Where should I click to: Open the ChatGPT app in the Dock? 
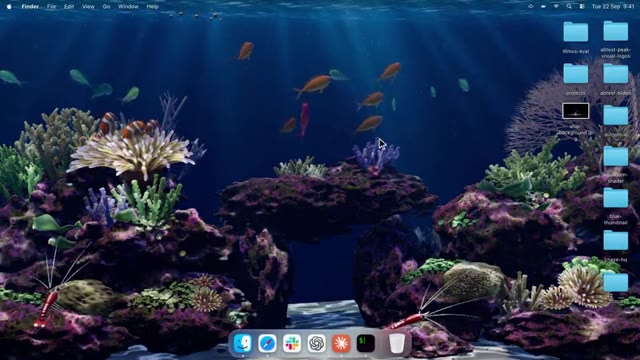point(317,343)
